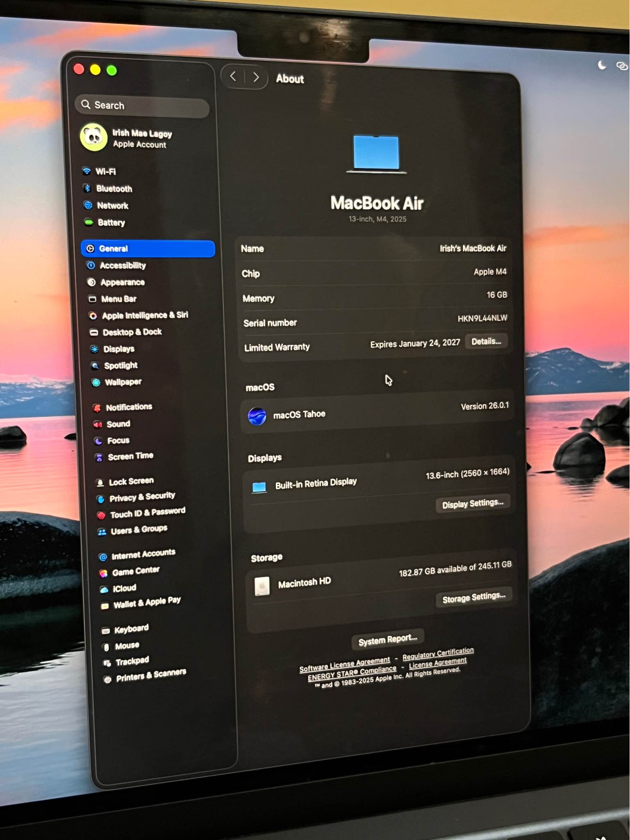Click the Notifications bell icon
Image resolution: width=630 pixels, height=840 pixels.
pyautogui.click(x=97, y=408)
